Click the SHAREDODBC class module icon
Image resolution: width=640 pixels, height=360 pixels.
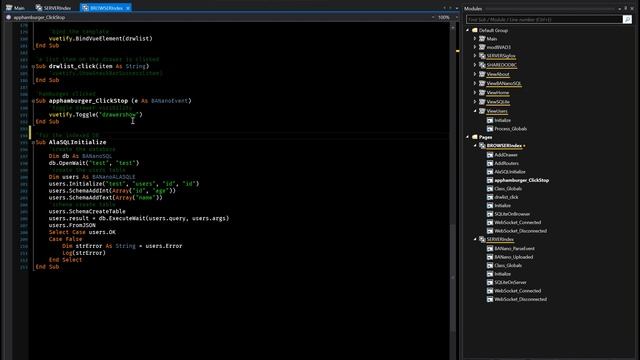tap(482, 64)
